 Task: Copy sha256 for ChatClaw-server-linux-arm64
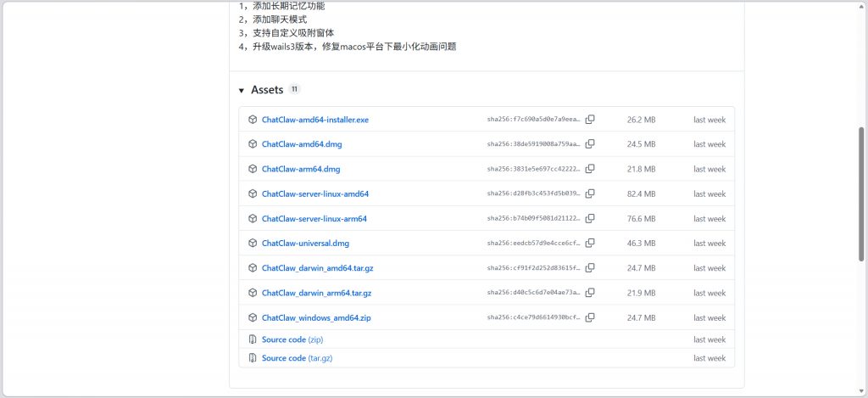pyautogui.click(x=590, y=218)
